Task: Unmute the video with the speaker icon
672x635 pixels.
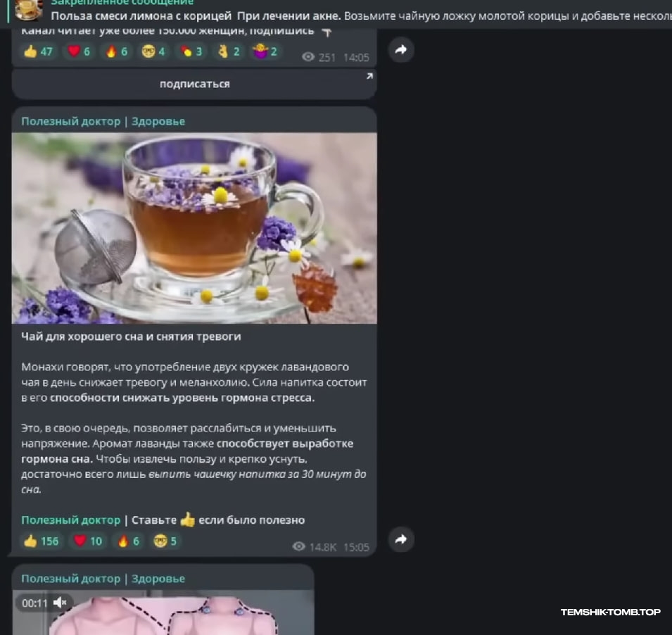Action: tap(60, 603)
